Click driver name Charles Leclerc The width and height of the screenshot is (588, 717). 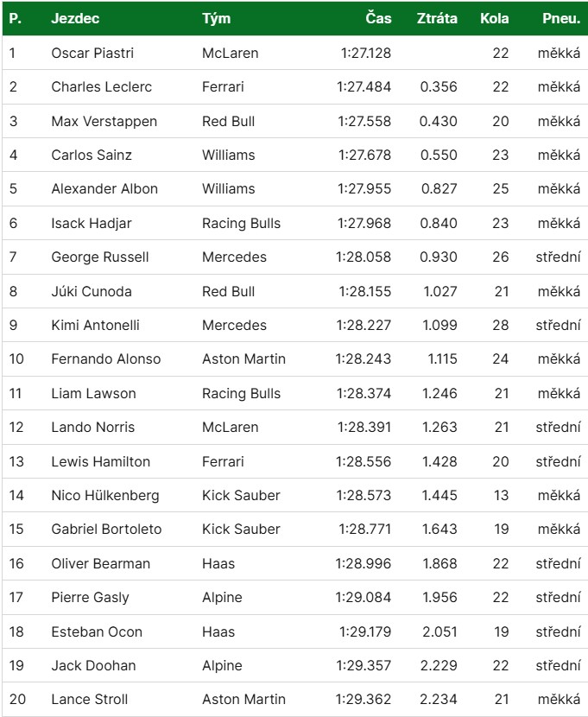click(101, 87)
